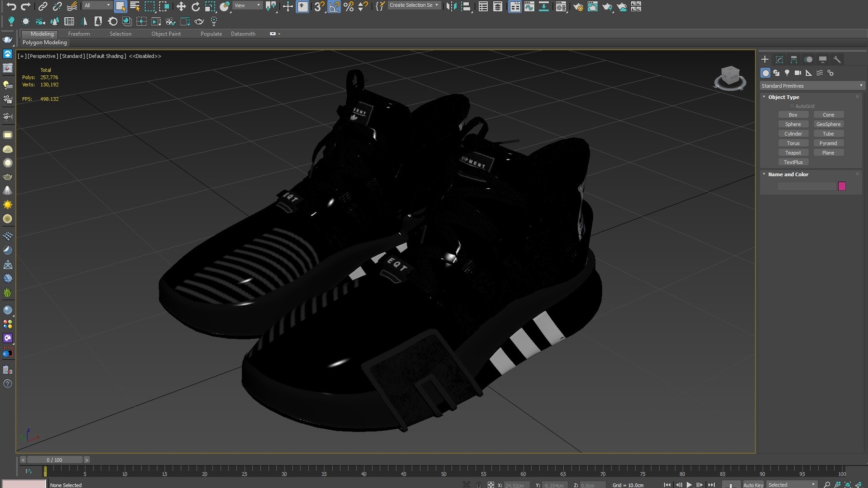
Task: Activate the Mirror tool
Action: tap(452, 7)
